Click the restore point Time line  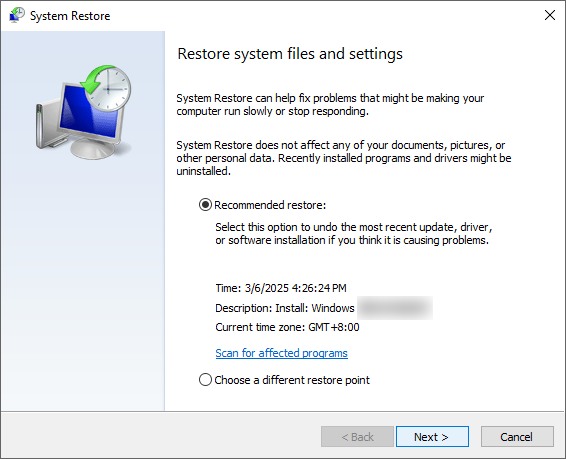[281, 288]
